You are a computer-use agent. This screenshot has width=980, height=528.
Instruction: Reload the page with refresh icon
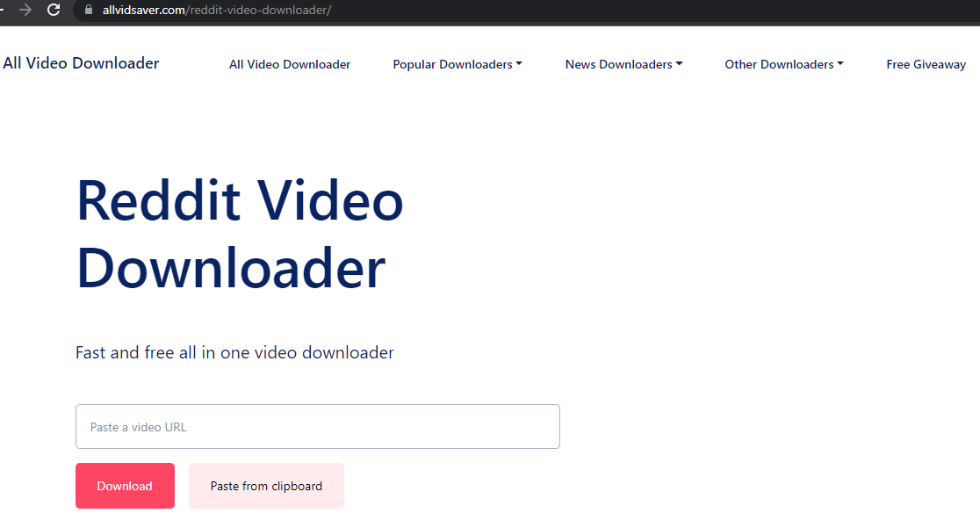point(54,10)
